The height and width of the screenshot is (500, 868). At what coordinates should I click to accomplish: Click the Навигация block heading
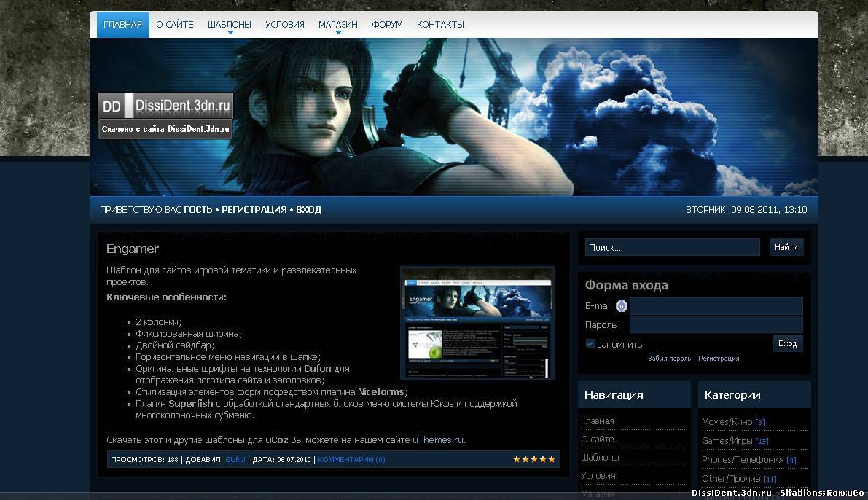(x=614, y=395)
